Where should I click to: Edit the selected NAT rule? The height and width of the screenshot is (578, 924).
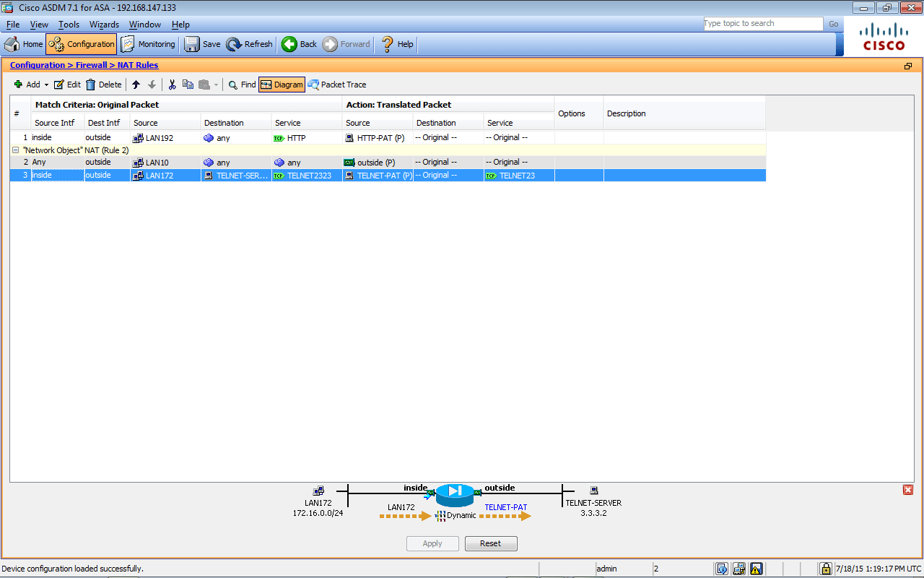pos(67,85)
